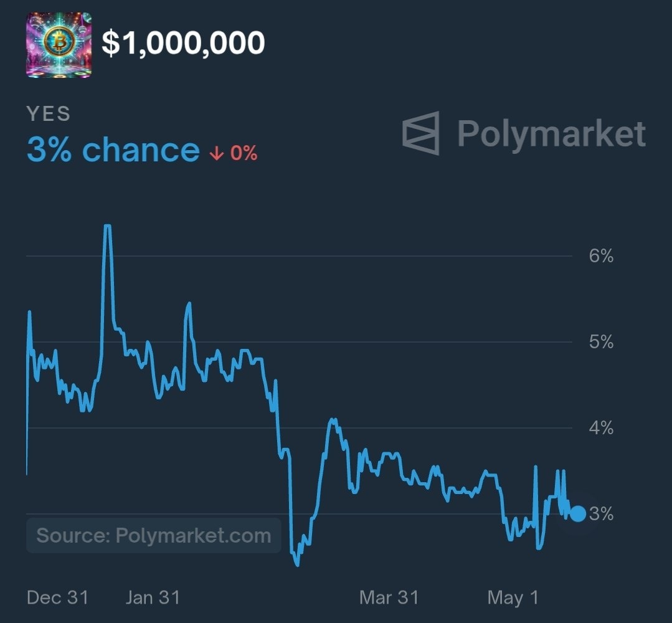Click the Bitcoin market thumbnail image

(x=59, y=45)
